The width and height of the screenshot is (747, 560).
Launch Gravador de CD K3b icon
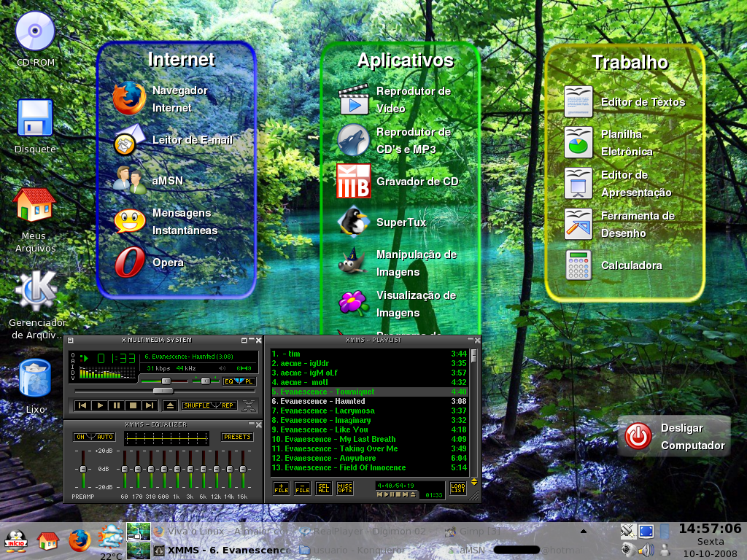pos(354,181)
